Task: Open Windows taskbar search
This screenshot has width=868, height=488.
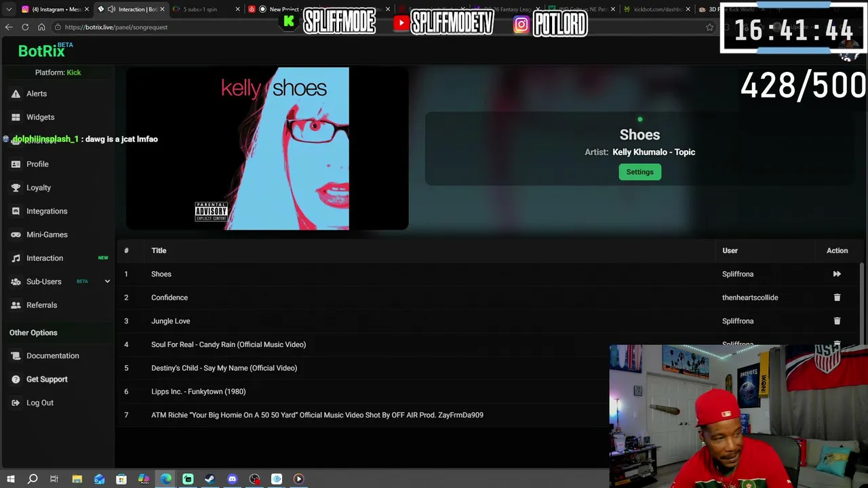Action: coord(33,479)
